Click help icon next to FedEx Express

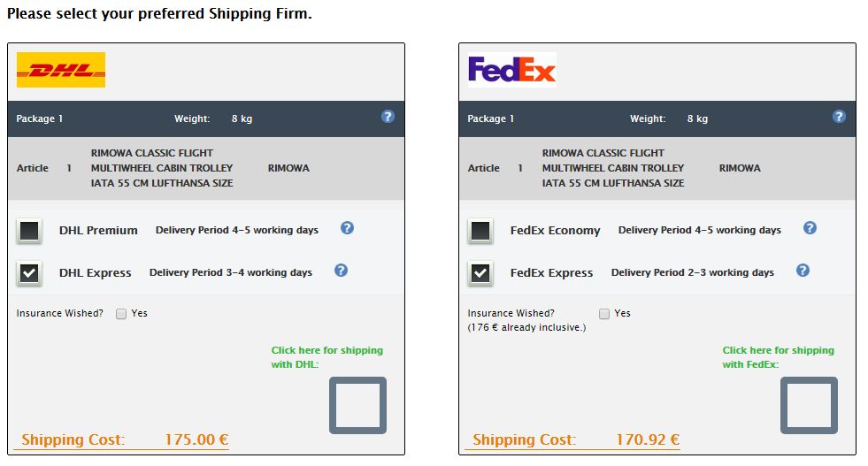click(x=803, y=271)
